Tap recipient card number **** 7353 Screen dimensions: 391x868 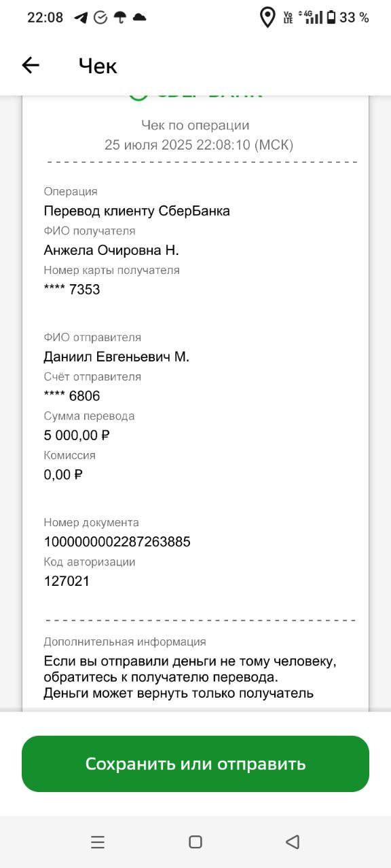point(72,290)
